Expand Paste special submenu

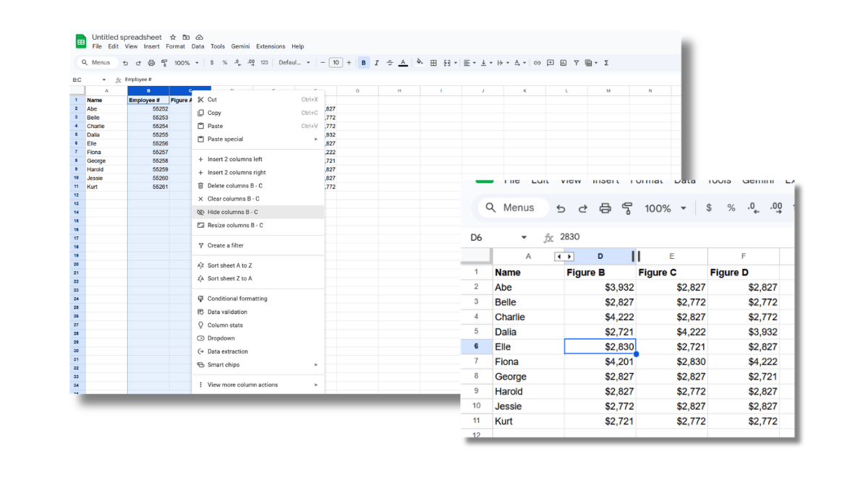click(x=258, y=139)
